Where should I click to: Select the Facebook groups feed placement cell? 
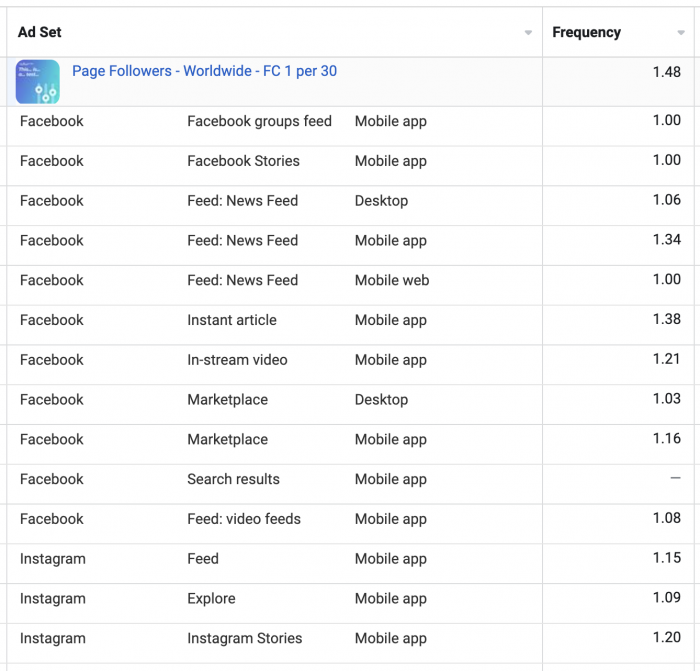(259, 121)
